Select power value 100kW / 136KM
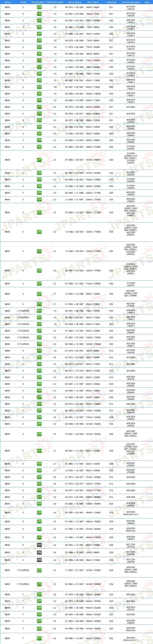Screen dimensions: 153x644 [93, 94]
